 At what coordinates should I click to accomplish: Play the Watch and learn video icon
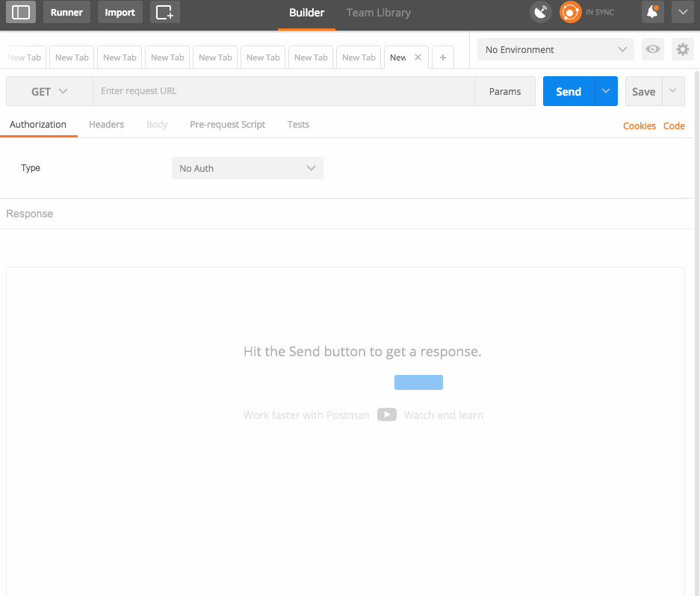pos(387,415)
